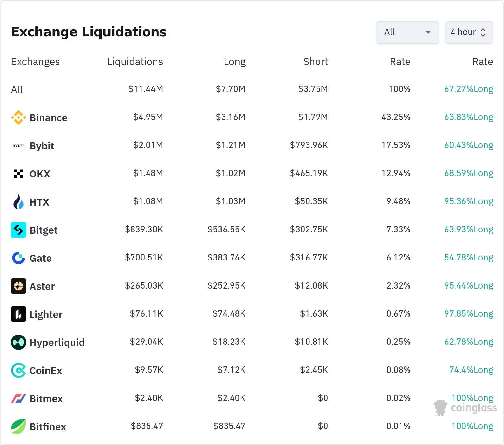This screenshot has width=504, height=445.
Task: Click the Lighter logo icon
Action: (19, 314)
